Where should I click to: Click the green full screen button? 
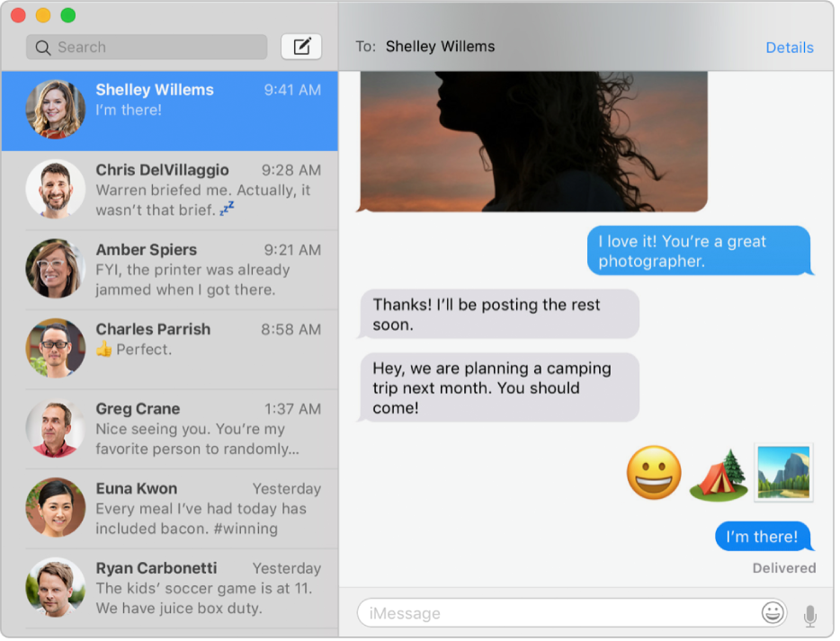pos(68,15)
